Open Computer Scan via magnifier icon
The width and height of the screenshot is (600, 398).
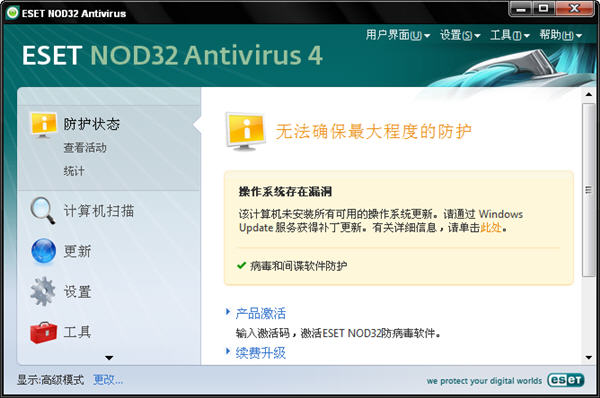coord(43,210)
